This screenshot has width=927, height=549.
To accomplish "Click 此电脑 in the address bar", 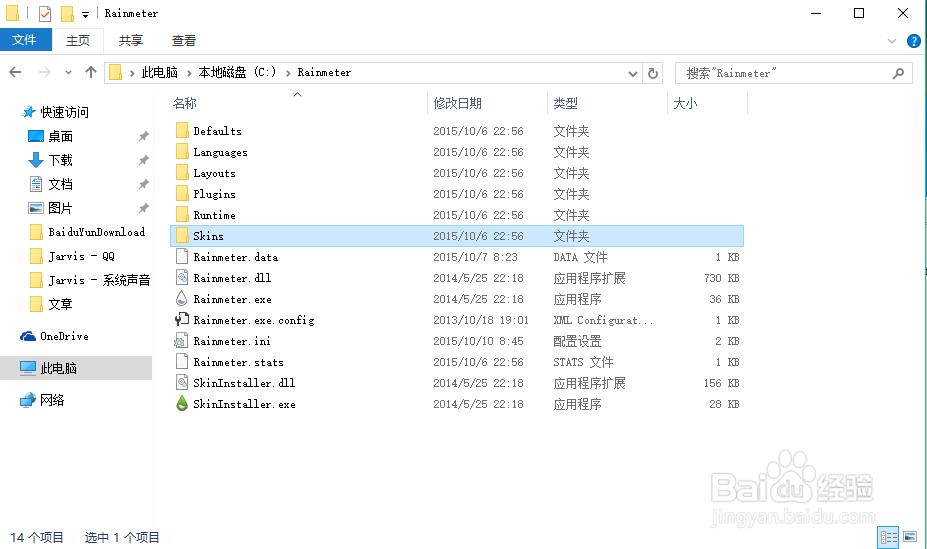I will click(x=160, y=72).
